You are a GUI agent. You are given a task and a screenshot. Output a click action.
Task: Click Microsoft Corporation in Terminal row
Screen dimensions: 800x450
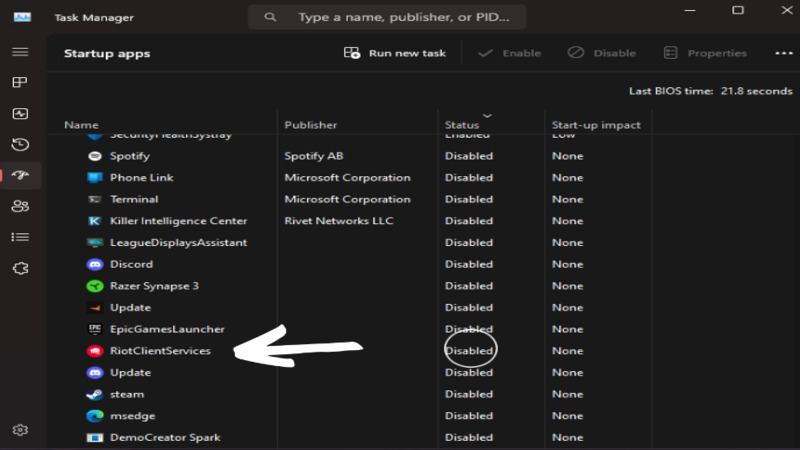347,199
